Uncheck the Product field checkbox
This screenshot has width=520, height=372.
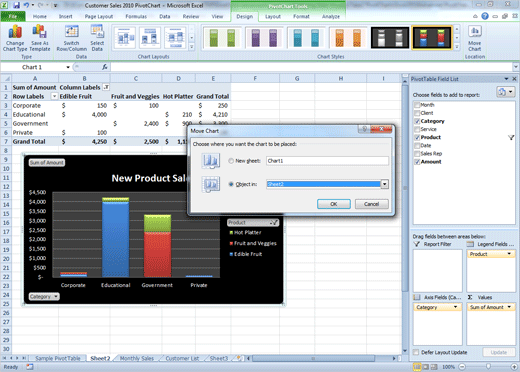(x=417, y=137)
